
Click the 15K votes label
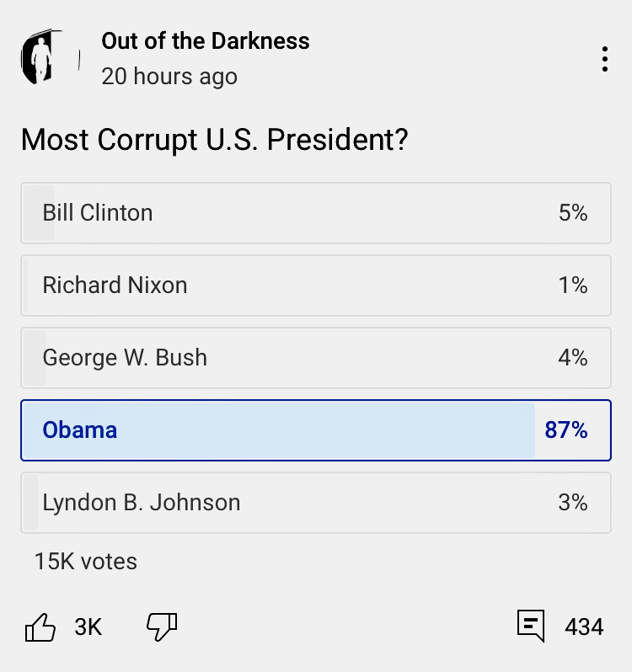click(85, 561)
